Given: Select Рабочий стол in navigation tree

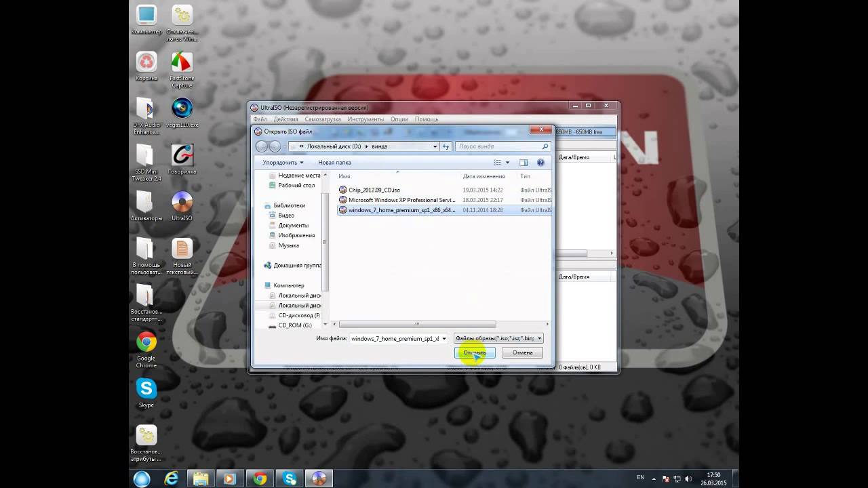Looking at the screenshot, I should pyautogui.click(x=292, y=186).
